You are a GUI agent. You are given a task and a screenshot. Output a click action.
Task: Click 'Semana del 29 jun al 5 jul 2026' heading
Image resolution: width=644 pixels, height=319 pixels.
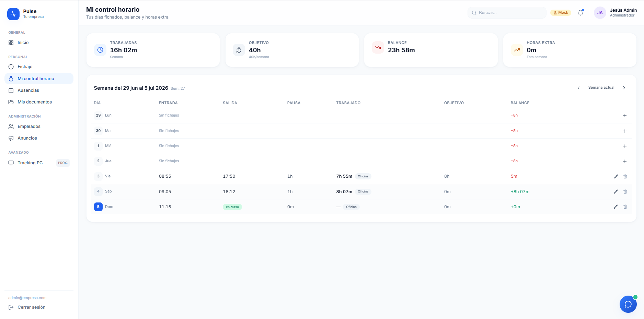131,88
